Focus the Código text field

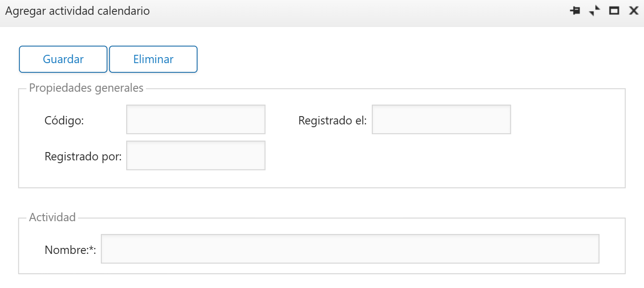pyautogui.click(x=196, y=119)
